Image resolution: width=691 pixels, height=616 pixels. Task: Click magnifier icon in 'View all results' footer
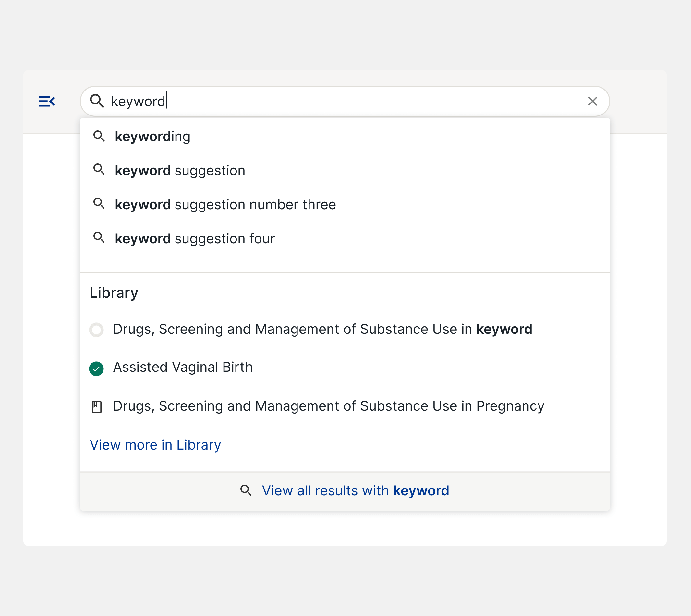pyautogui.click(x=246, y=490)
